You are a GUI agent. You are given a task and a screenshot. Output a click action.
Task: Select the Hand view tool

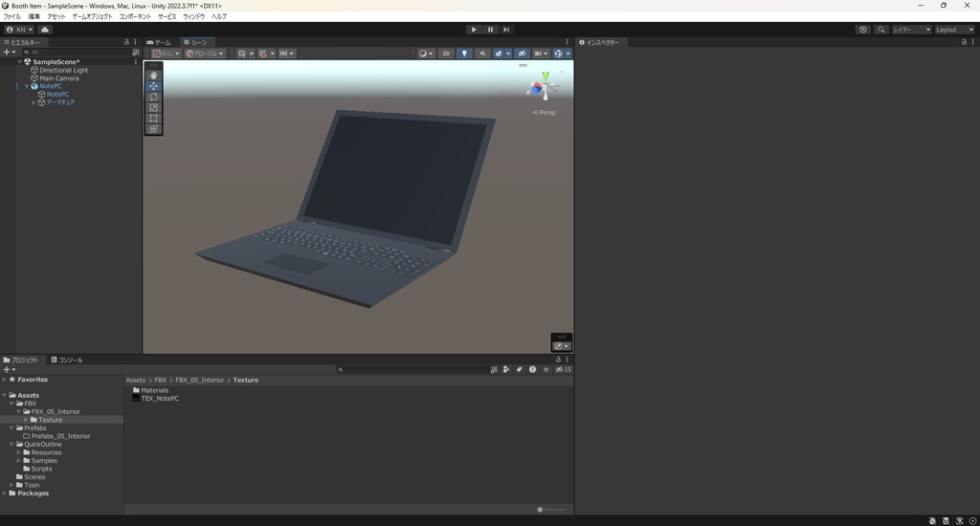(154, 75)
